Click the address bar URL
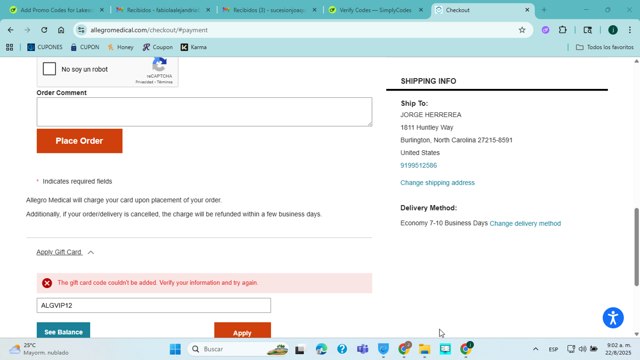The image size is (640, 360). click(149, 30)
